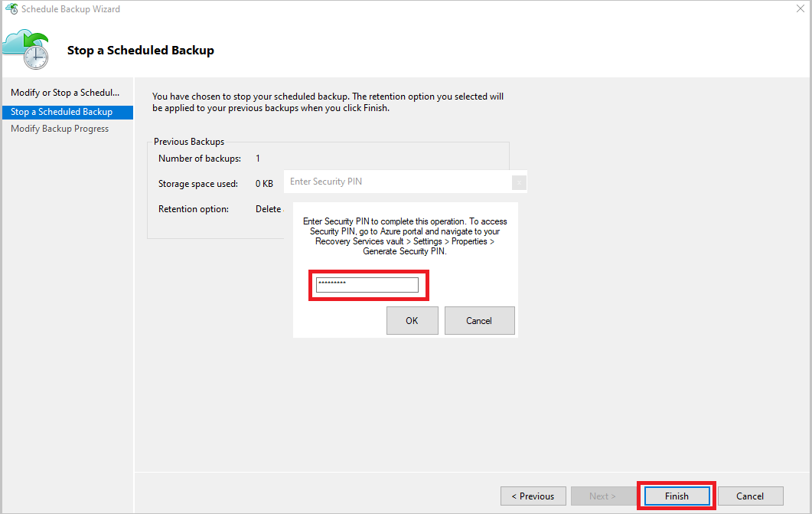Click the Storage space used value
Screen dimensions: 812x514
pyautogui.click(x=264, y=183)
